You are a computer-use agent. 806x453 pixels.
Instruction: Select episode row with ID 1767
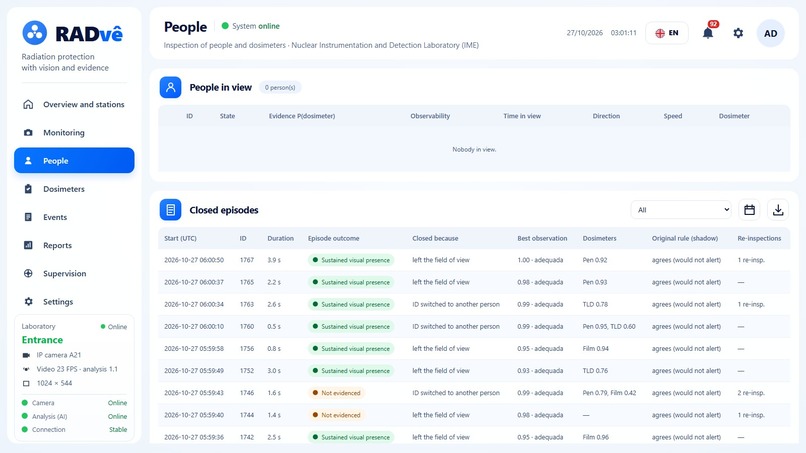coord(474,260)
